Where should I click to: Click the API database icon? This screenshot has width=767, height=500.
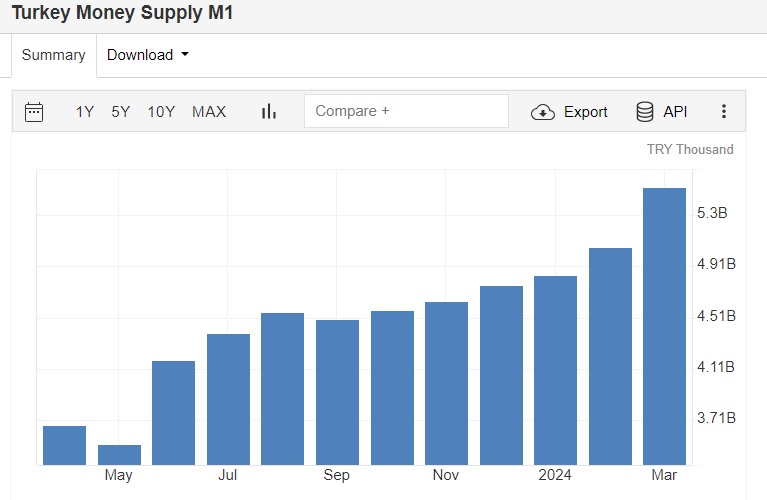[x=645, y=112]
